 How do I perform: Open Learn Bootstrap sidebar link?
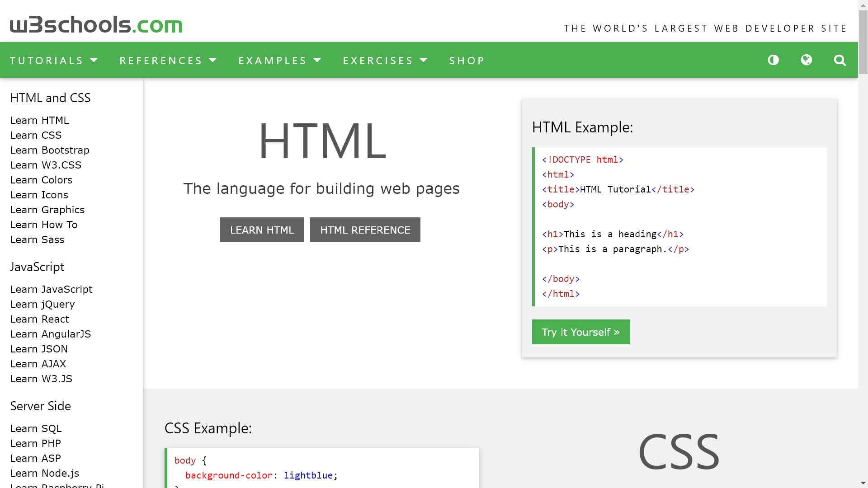click(50, 150)
